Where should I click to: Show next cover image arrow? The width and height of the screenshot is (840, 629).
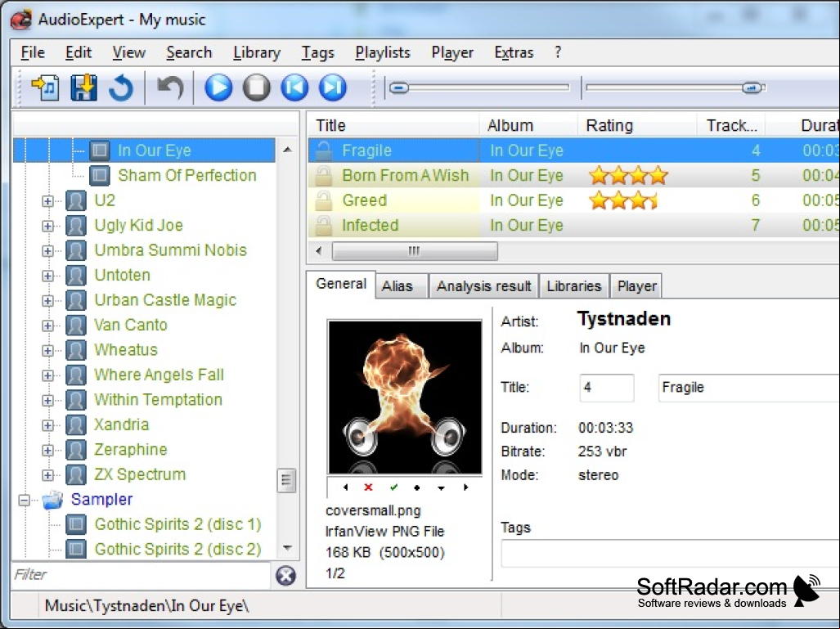[465, 487]
